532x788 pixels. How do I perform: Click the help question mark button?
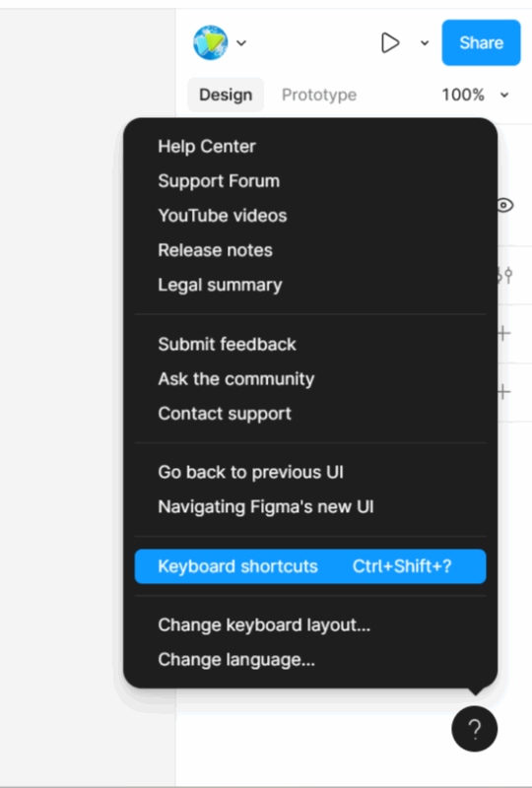coord(475,729)
